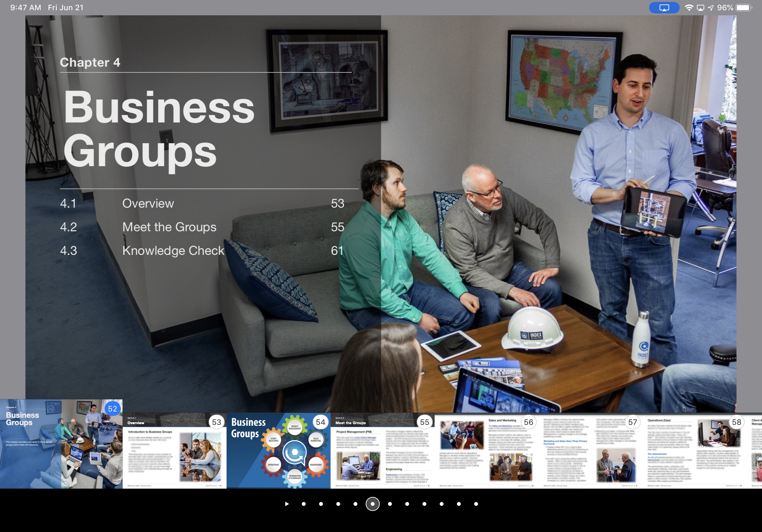Screen dimensions: 762x532
Task: Tap the location arrow status icon
Action: (x=711, y=8)
